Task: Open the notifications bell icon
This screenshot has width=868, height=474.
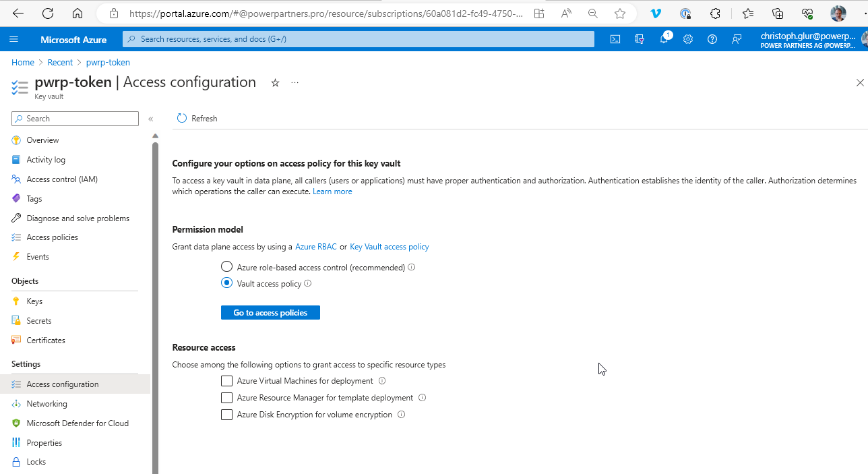Action: tap(664, 39)
